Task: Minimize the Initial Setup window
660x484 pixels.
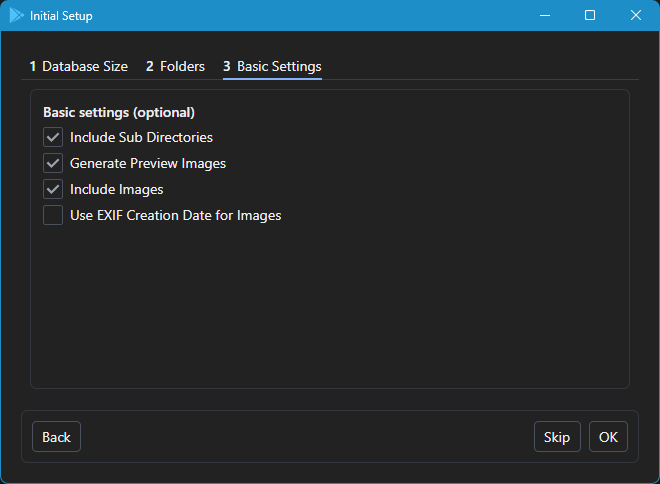Action: 545,15
